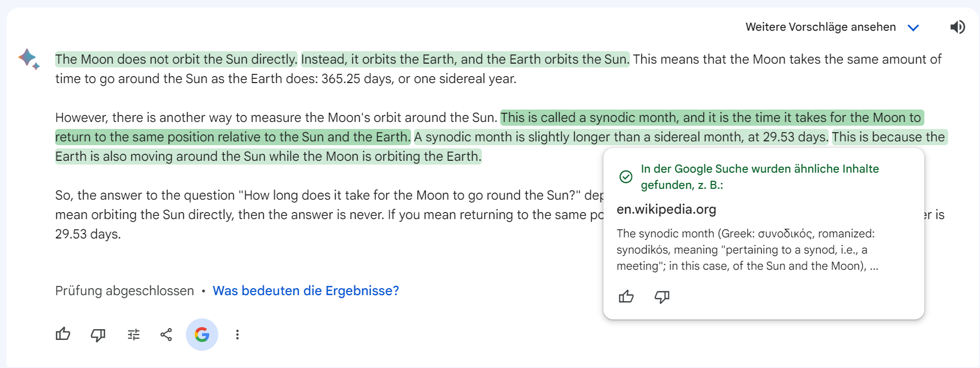Expand Weitere Vorschläge ansehen dropdown
The height and width of the screenshot is (368, 980).
pyautogui.click(x=821, y=26)
